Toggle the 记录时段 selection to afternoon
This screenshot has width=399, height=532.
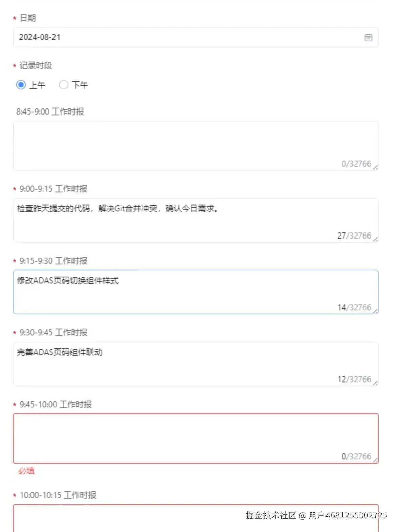64,85
